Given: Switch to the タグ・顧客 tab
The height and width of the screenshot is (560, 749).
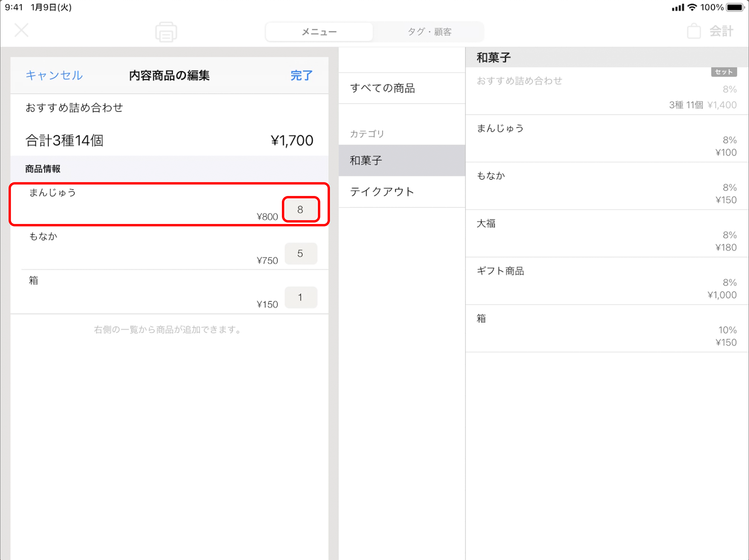Looking at the screenshot, I should coord(429,32).
